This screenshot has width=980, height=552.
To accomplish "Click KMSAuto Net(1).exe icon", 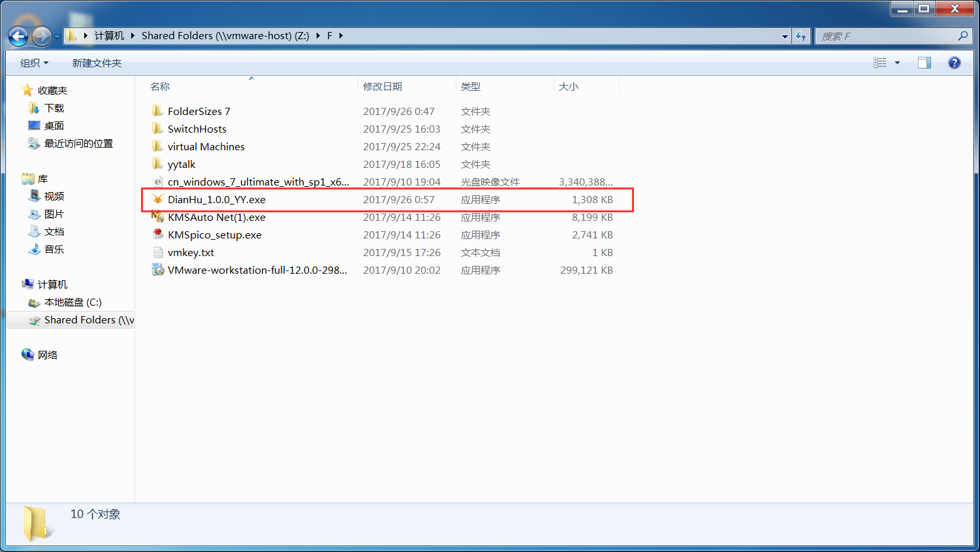I will pos(157,217).
